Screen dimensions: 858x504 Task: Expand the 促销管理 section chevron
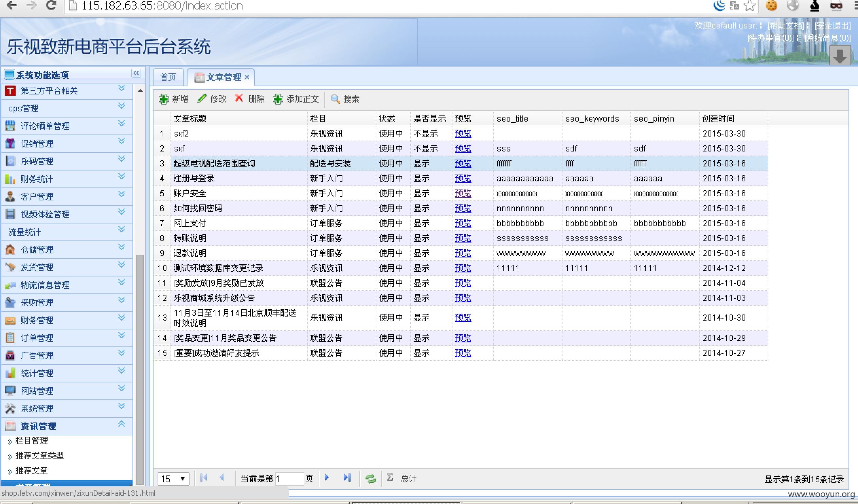tap(122, 141)
